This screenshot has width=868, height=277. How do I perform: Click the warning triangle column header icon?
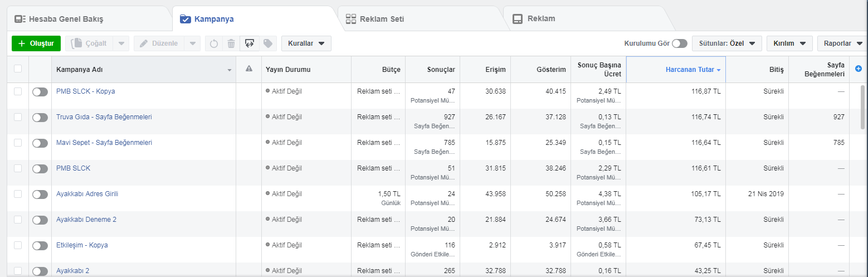click(249, 69)
